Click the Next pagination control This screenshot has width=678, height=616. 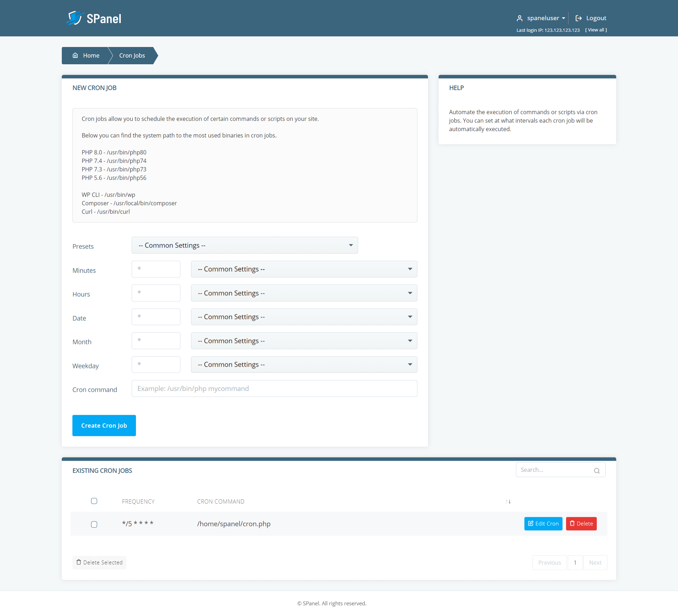[x=595, y=562]
